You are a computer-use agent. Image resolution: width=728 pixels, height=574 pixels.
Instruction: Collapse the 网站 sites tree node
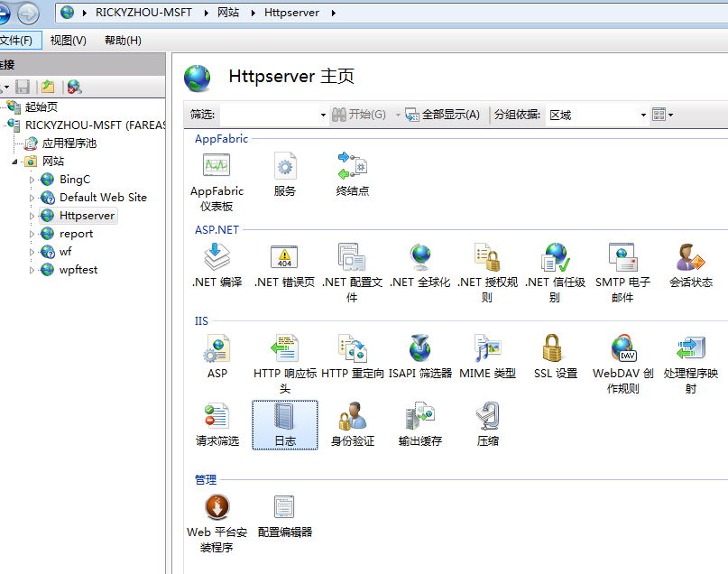15,162
